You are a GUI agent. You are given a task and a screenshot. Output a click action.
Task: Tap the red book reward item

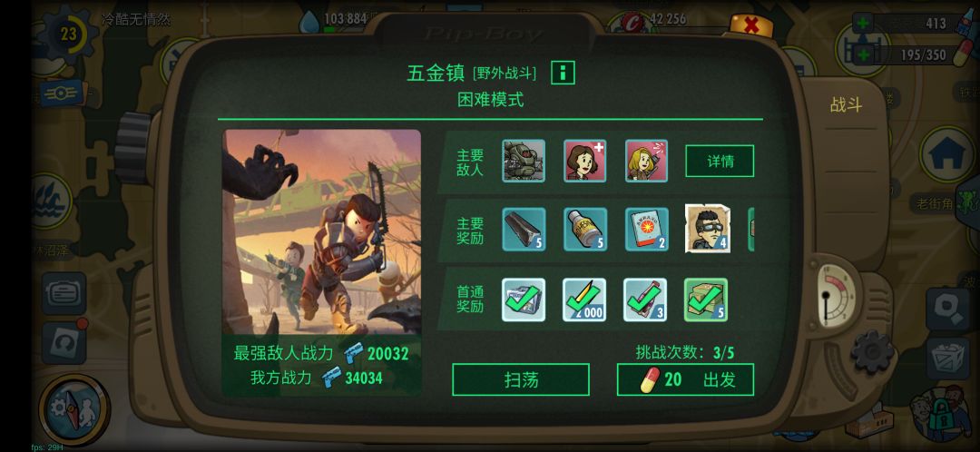(x=647, y=230)
